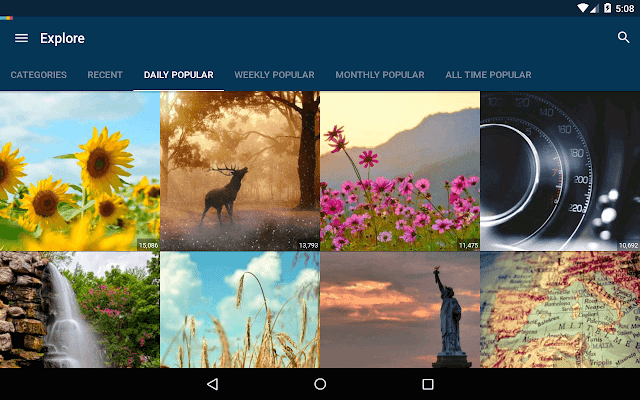The width and height of the screenshot is (640, 400).
Task: Open the Weekly Popular tab
Action: 274,75
